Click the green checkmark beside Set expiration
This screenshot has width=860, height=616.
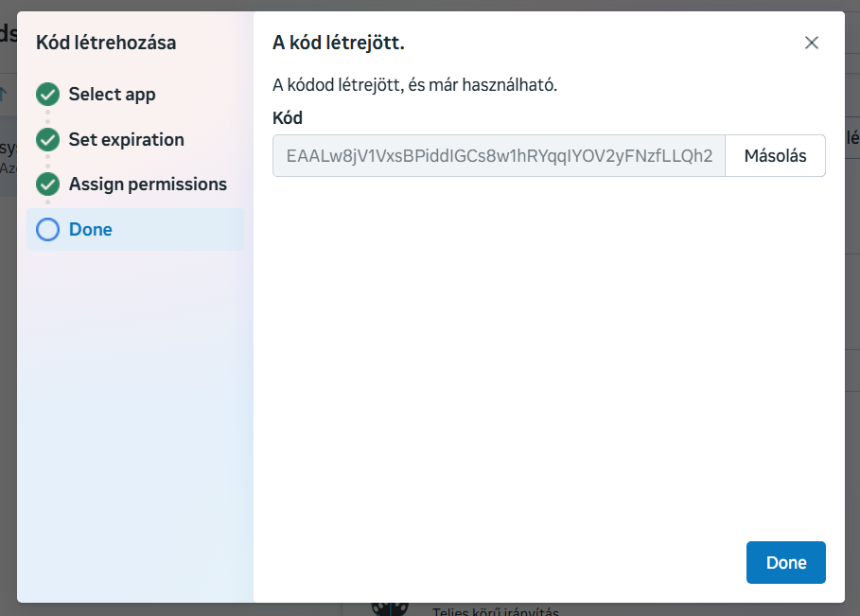(x=48, y=140)
